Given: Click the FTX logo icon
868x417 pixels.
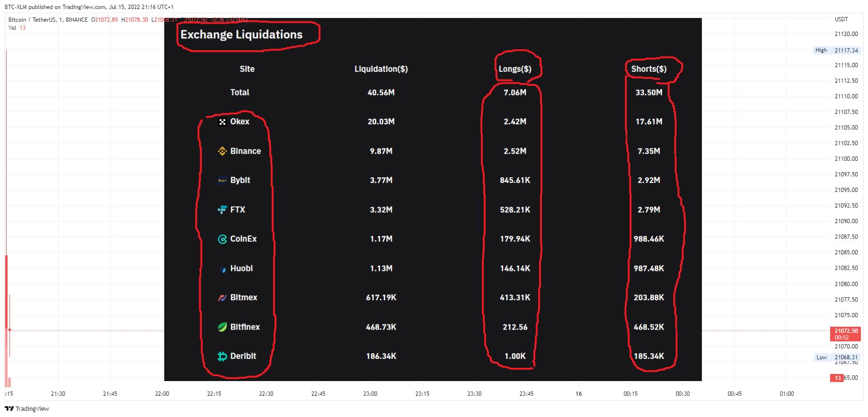Looking at the screenshot, I should pos(222,210).
